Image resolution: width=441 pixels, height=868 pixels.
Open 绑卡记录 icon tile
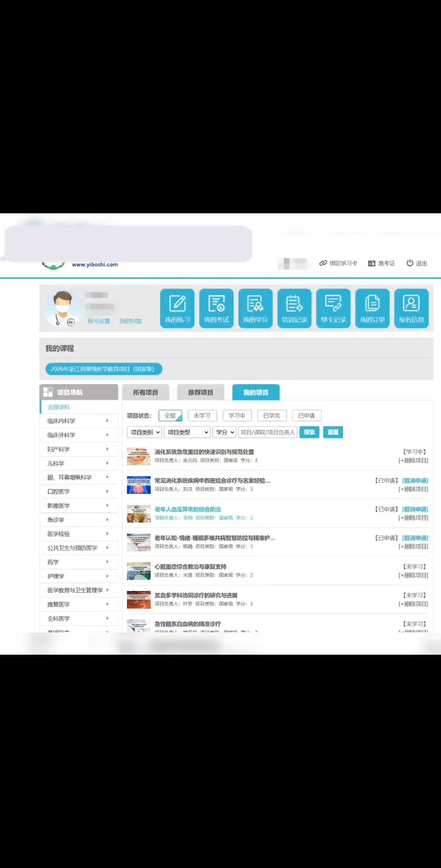tap(333, 308)
